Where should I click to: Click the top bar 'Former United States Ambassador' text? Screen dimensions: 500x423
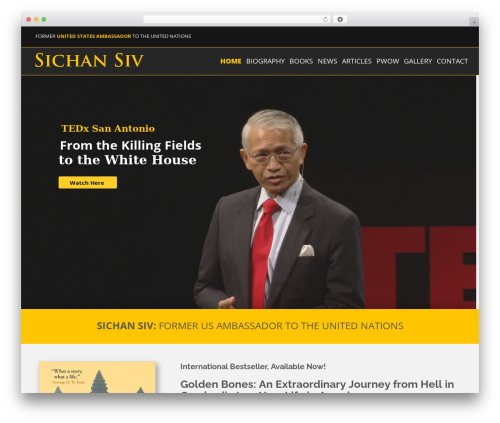[113, 36]
